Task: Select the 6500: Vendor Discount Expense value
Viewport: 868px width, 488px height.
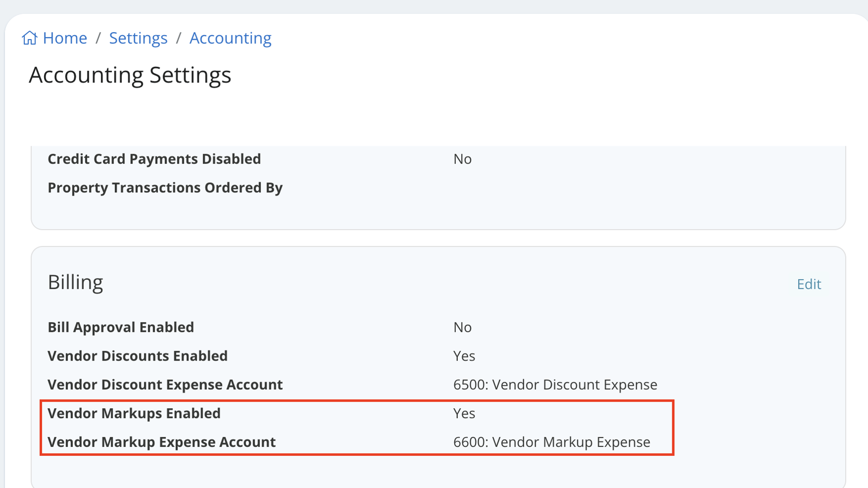Action: (555, 384)
